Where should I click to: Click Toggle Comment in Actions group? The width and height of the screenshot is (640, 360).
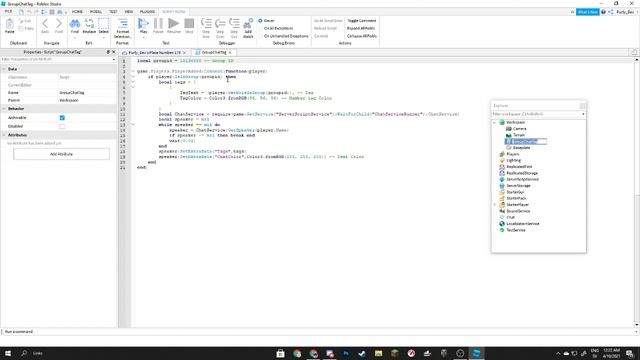[x=362, y=20]
